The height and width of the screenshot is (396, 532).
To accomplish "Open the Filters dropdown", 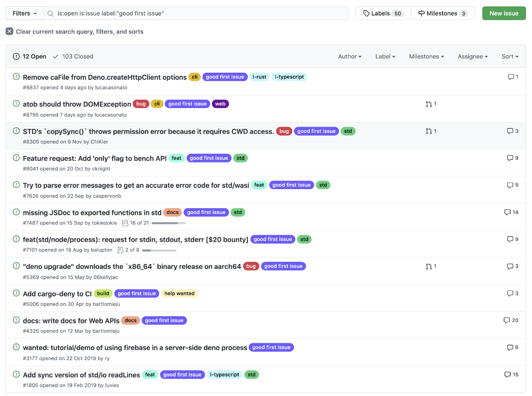I will 25,13.
